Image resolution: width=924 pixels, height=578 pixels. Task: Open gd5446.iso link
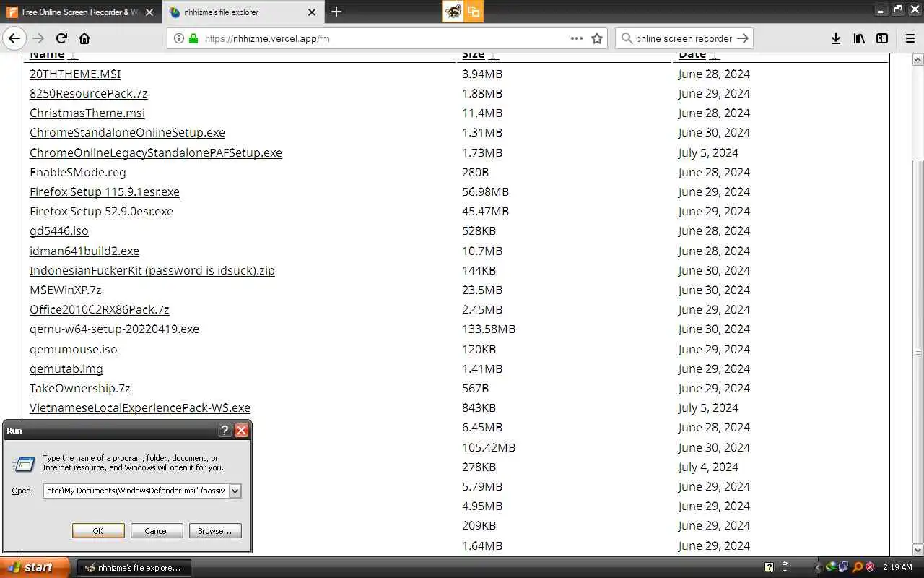[x=59, y=230]
